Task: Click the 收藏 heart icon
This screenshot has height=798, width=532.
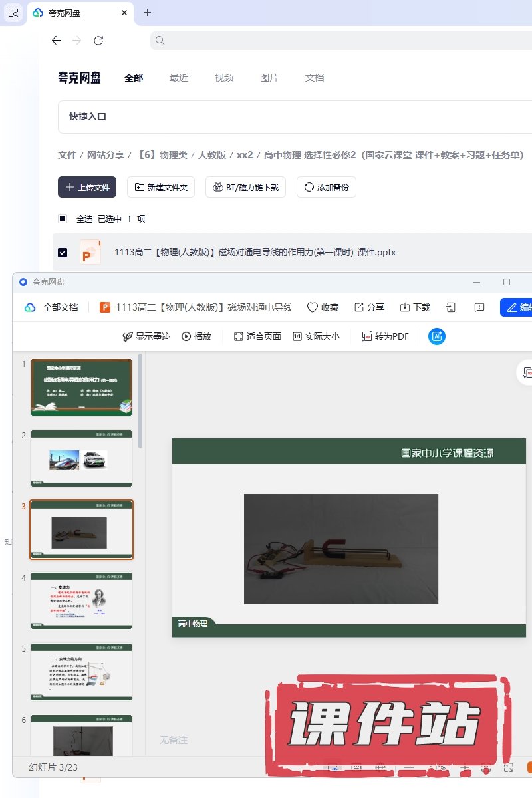Action: [x=313, y=307]
